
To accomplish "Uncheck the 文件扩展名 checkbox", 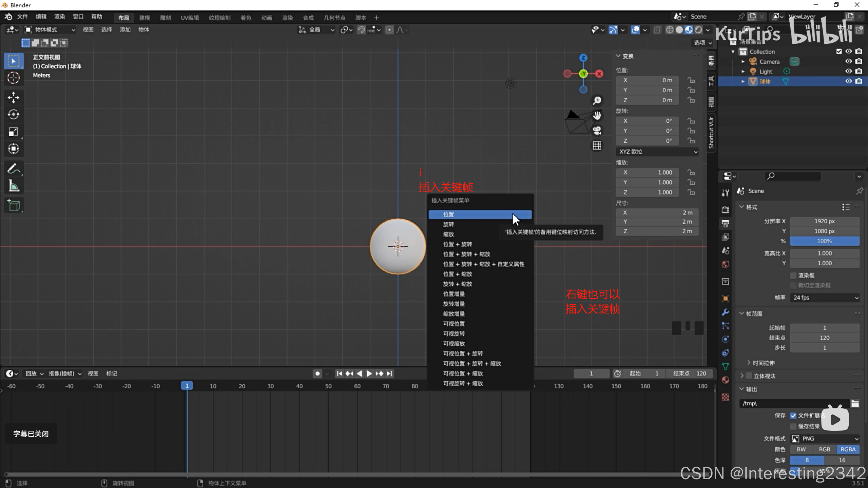I will pos(793,415).
